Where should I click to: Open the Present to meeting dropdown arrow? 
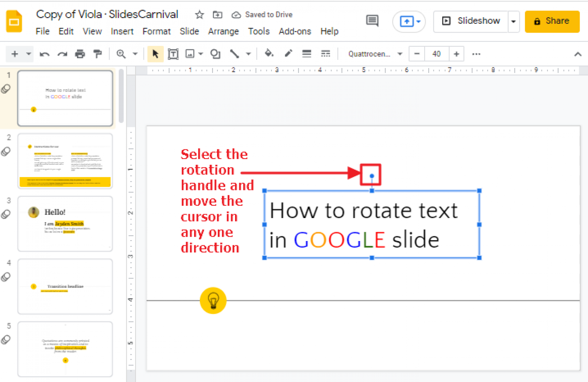[419, 21]
